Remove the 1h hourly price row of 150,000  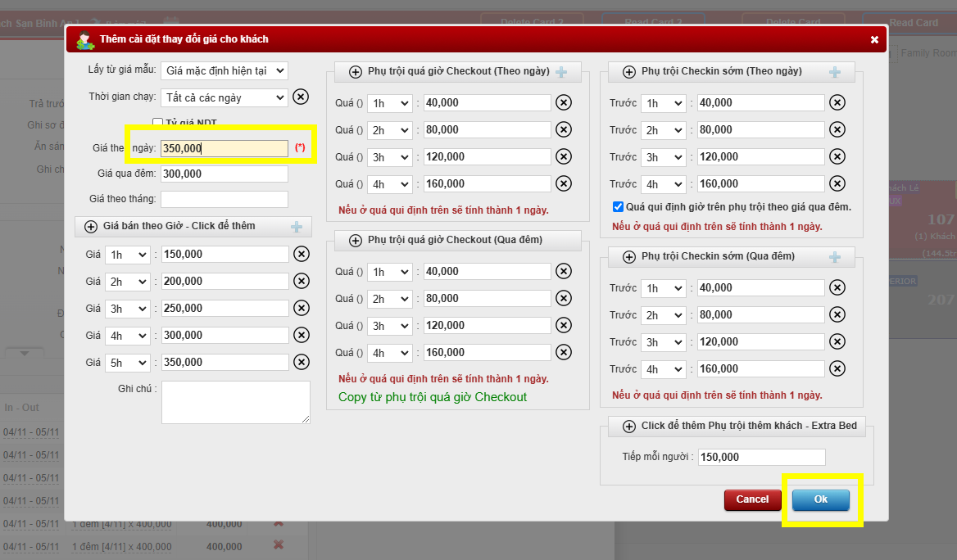[x=302, y=255]
